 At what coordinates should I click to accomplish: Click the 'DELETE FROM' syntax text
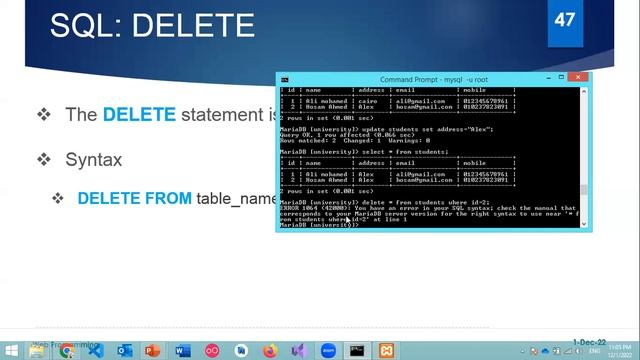[x=134, y=198]
